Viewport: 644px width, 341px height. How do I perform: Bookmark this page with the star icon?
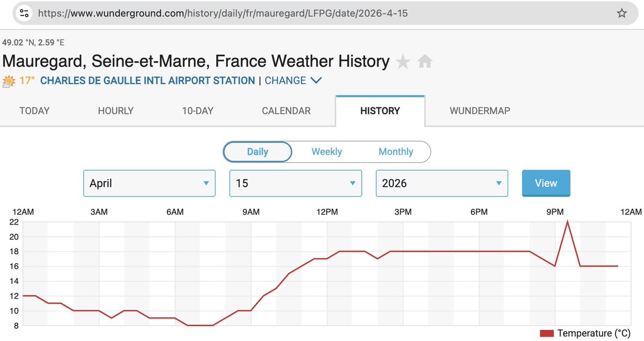pyautogui.click(x=621, y=13)
